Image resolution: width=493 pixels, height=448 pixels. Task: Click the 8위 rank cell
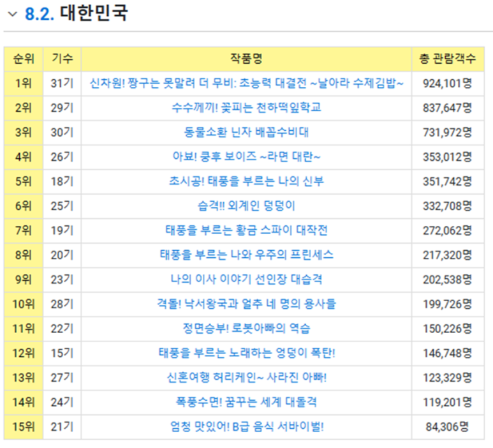click(24, 255)
